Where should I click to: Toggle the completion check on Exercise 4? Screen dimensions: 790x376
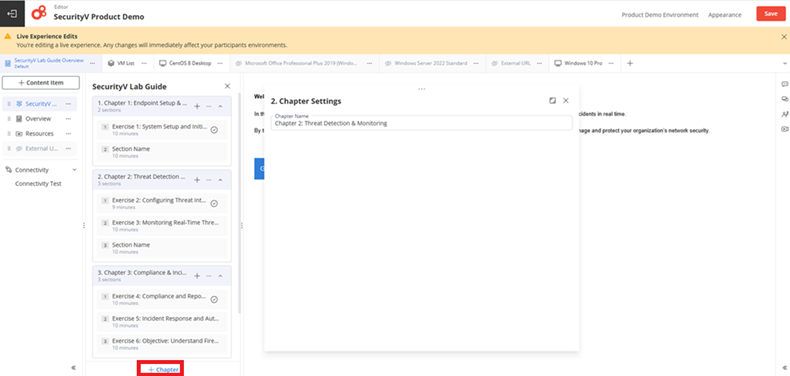click(x=214, y=299)
